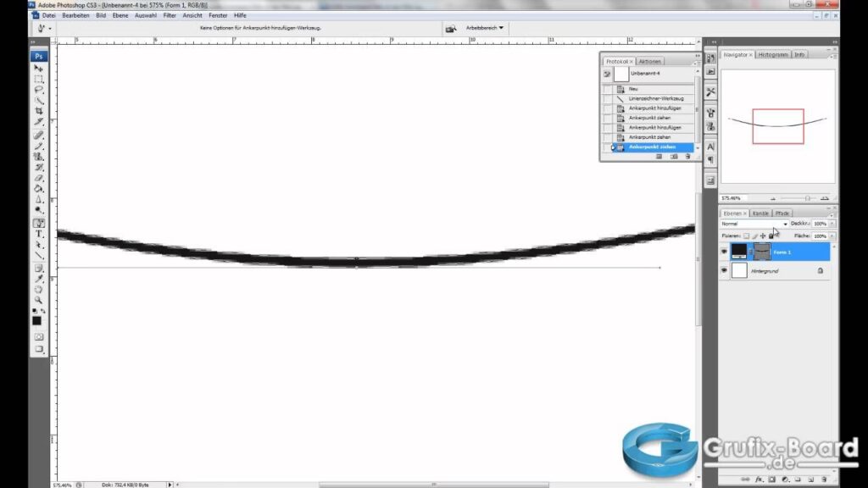Click the Neu history state

(x=634, y=89)
